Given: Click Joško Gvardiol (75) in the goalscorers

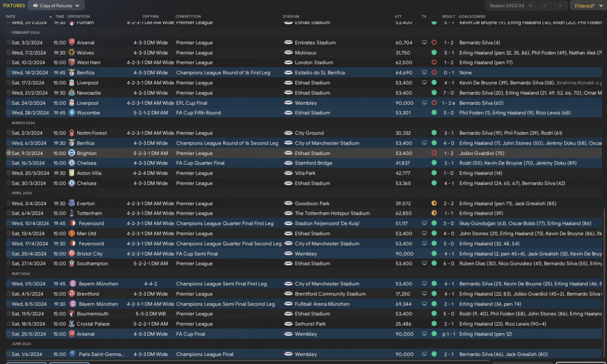Looking at the screenshot, I should click(x=482, y=153).
